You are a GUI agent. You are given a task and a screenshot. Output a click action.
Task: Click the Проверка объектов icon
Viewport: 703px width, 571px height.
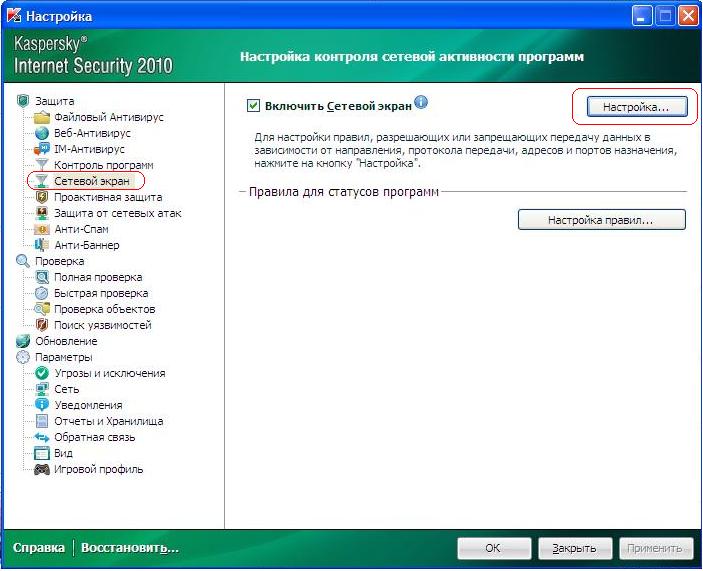click(x=42, y=309)
